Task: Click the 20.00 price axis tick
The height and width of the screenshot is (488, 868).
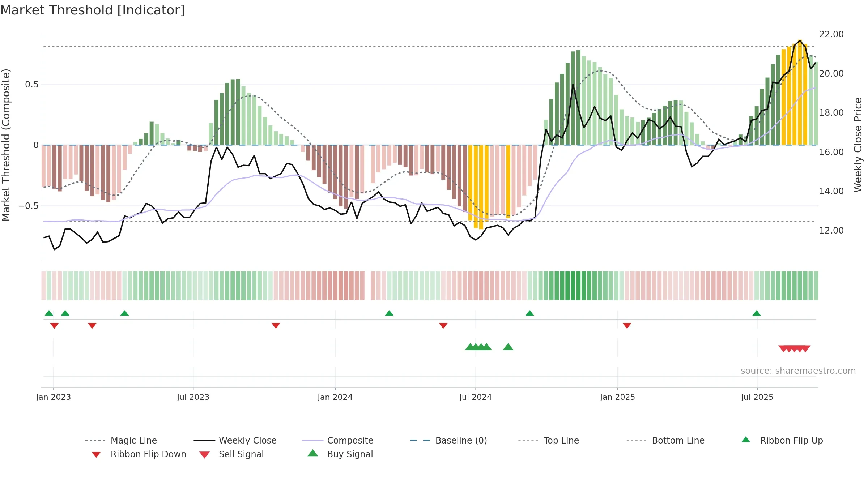Action: [831, 74]
